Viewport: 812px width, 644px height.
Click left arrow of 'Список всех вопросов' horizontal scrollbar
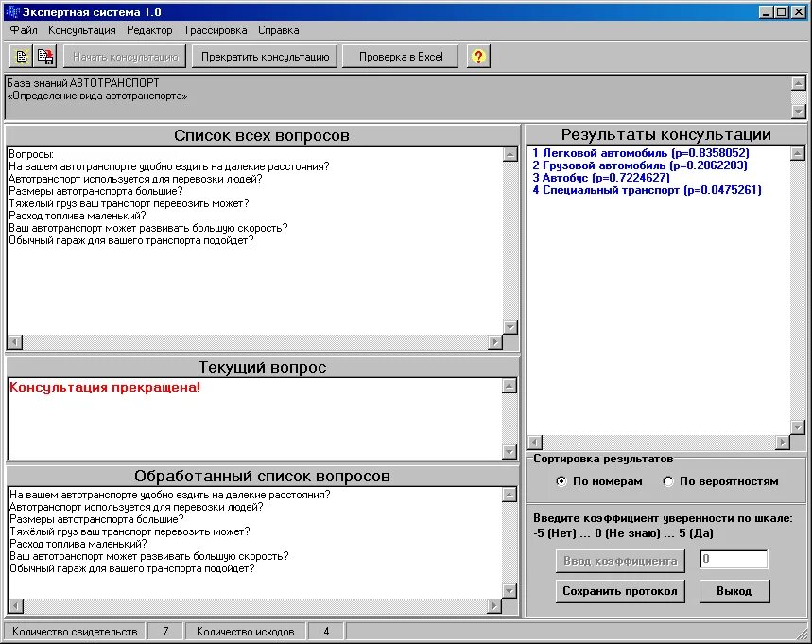[x=15, y=342]
